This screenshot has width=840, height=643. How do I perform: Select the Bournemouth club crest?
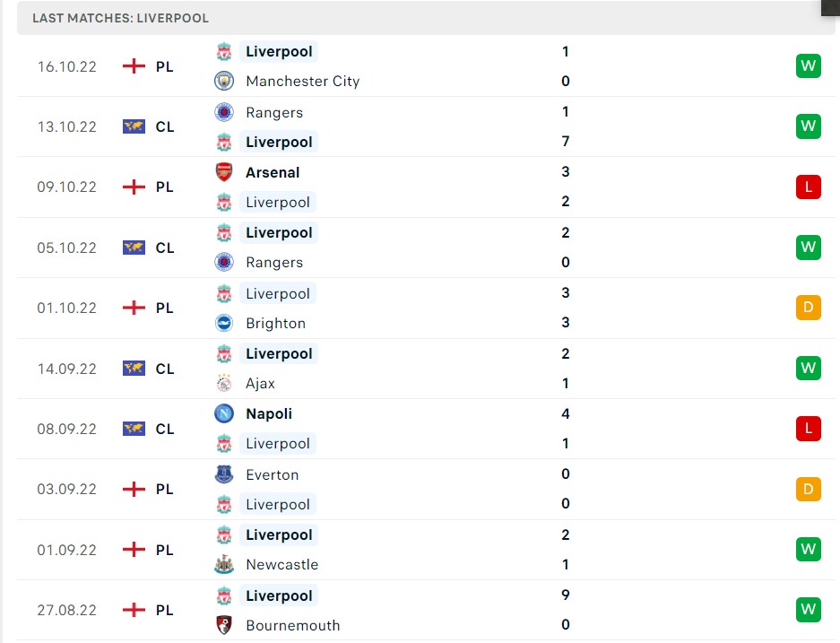(226, 625)
